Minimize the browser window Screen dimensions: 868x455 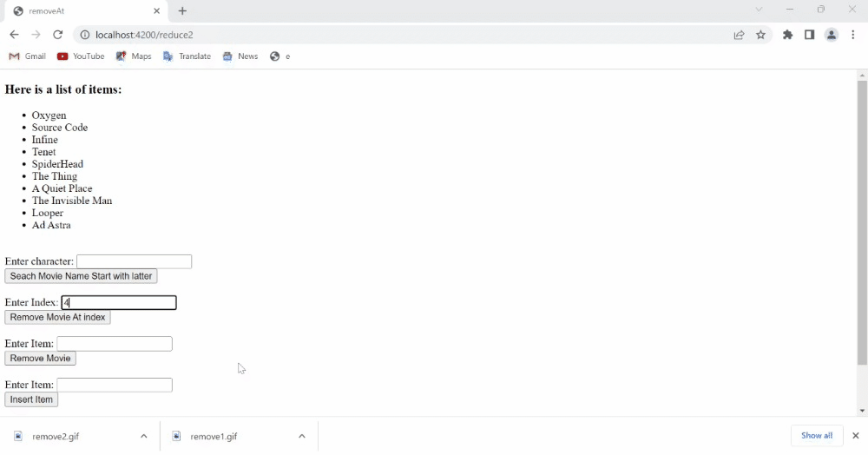[x=790, y=10]
